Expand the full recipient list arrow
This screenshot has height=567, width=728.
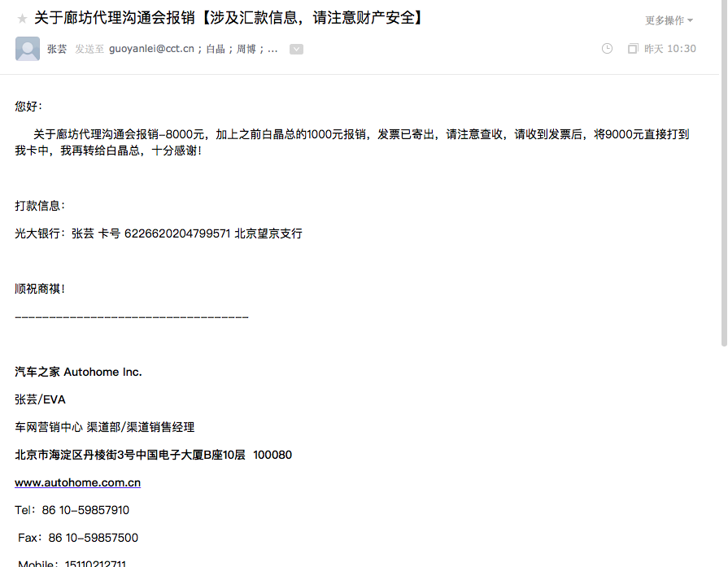tap(296, 49)
